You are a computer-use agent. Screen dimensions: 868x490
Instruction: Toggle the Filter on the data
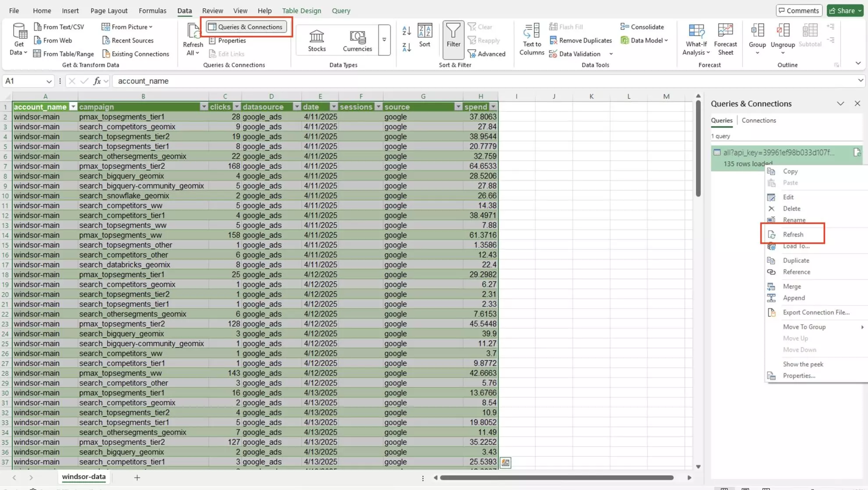pos(453,39)
